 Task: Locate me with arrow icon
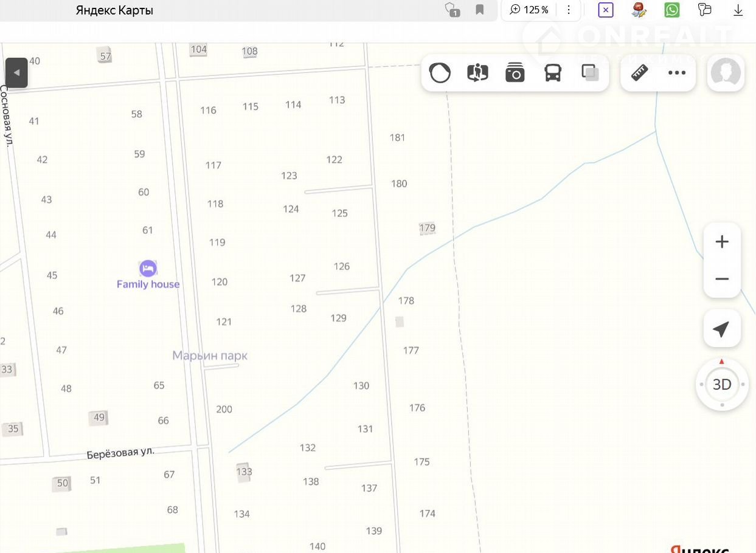click(721, 329)
